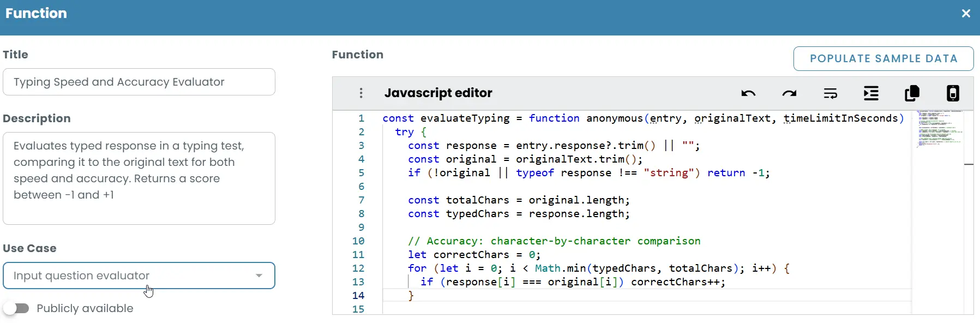Click 'const typedChars = response.length' line
980x323 pixels.
(x=519, y=213)
